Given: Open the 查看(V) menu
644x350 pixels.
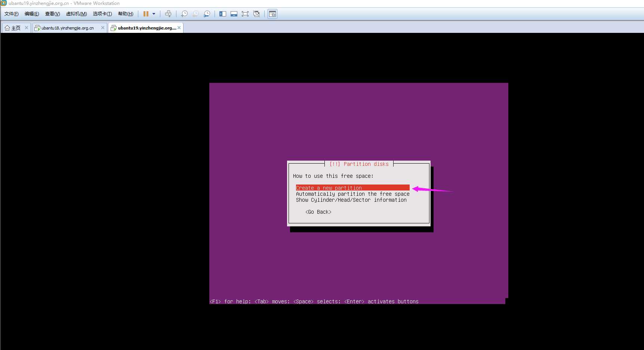Looking at the screenshot, I should tap(52, 14).
